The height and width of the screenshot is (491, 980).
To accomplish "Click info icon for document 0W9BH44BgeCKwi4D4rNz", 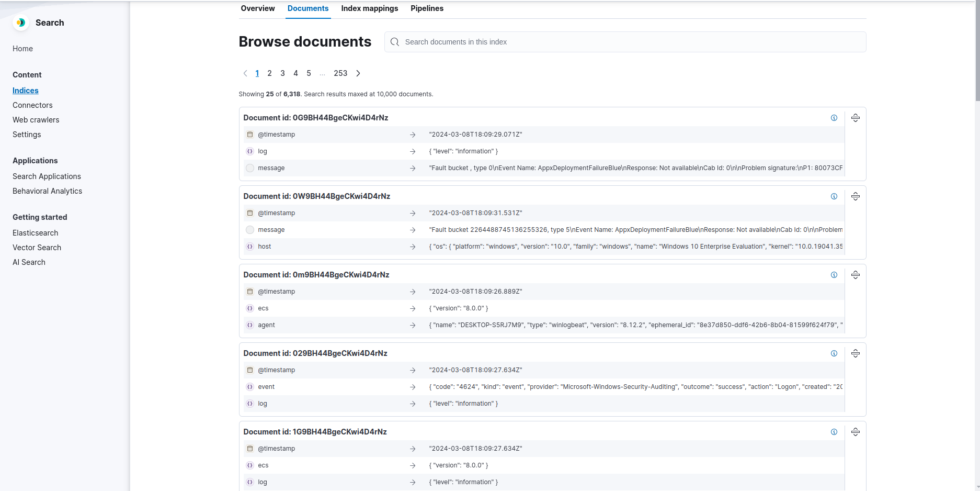I will point(834,196).
